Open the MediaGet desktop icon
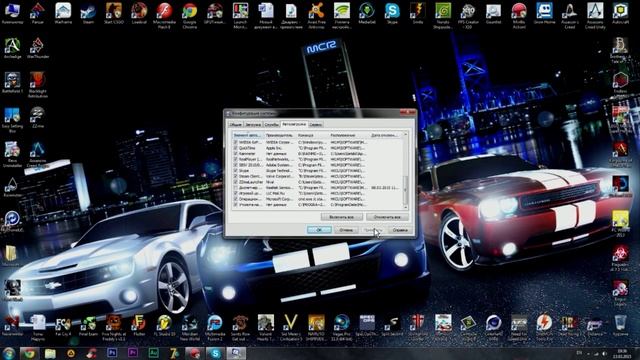 (367, 13)
